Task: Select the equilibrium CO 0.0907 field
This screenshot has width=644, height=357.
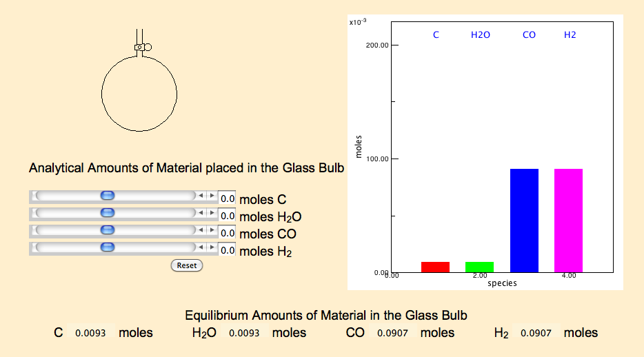Action: 392,333
